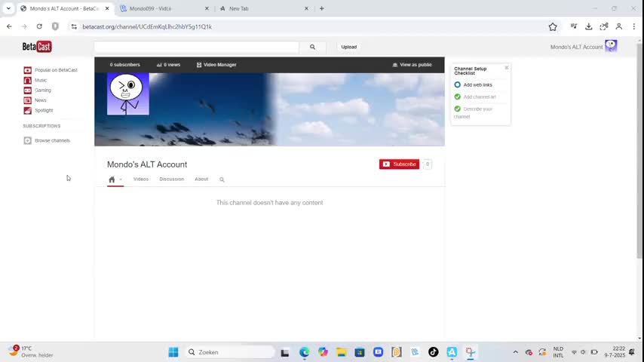Screen dimensions: 644x362
Task: Show hidden system tray icons
Action: (x=516, y=352)
